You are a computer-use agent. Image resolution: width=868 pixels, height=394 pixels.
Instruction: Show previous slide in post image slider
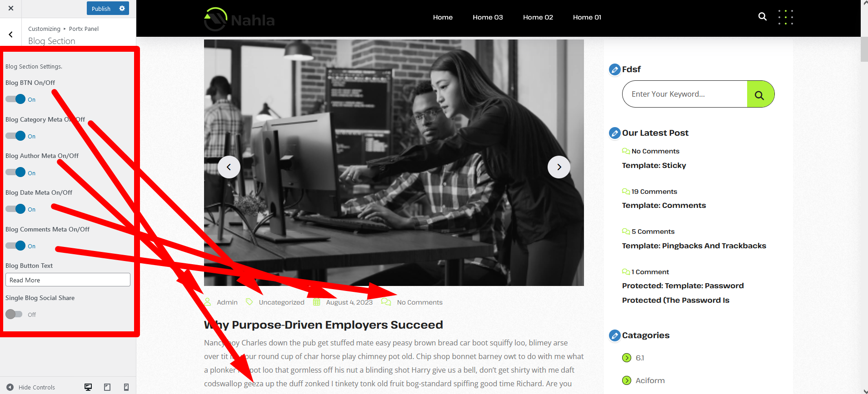[229, 167]
